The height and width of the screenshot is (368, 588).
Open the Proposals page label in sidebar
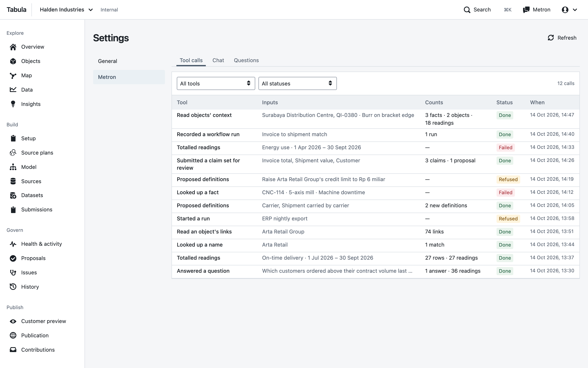tap(33, 258)
